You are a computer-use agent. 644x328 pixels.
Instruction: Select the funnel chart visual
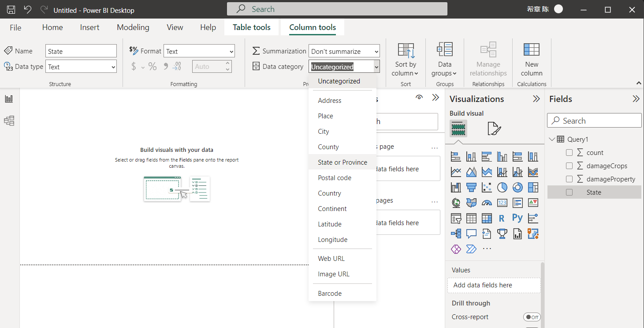point(471,187)
